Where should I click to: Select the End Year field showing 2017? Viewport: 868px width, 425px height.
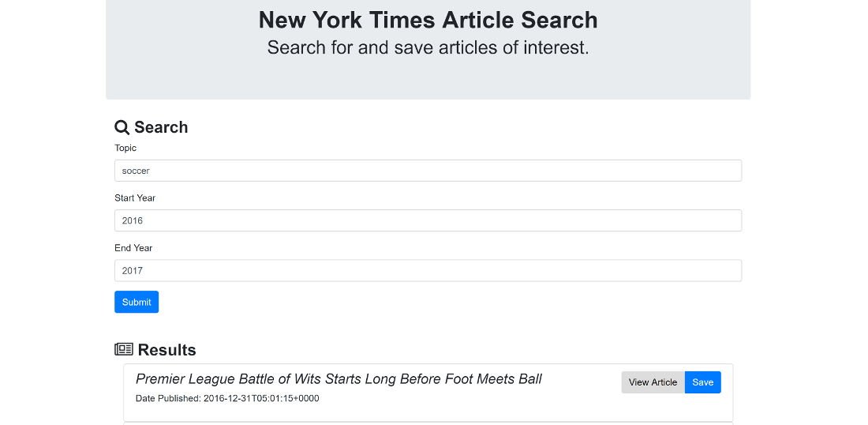tap(428, 270)
